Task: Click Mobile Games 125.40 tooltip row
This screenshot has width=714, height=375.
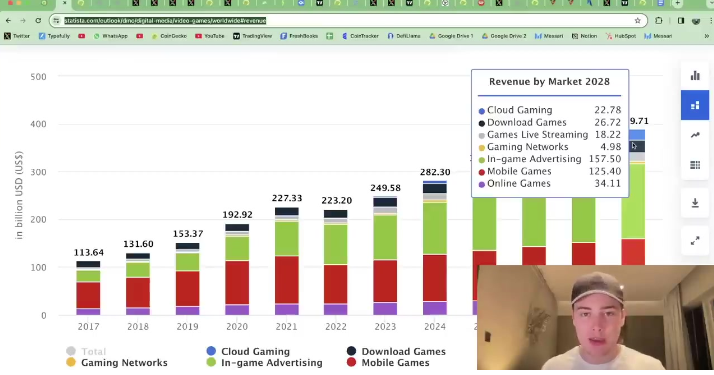Action: click(x=550, y=171)
